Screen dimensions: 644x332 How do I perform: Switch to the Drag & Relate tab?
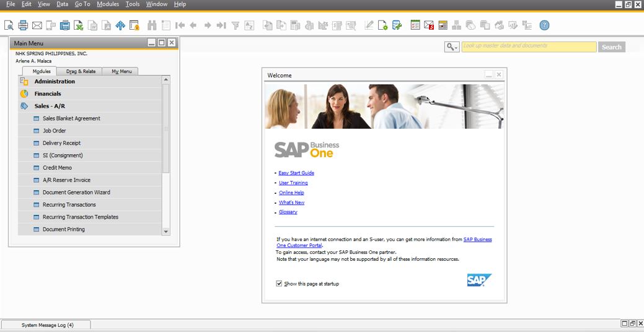click(x=81, y=71)
